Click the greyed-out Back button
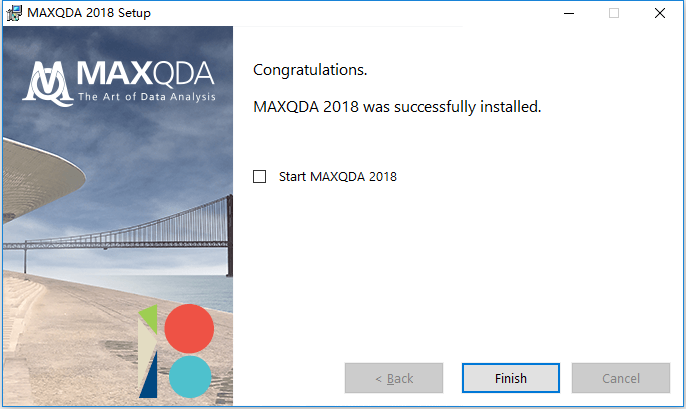This screenshot has height=409, width=686. point(394,378)
